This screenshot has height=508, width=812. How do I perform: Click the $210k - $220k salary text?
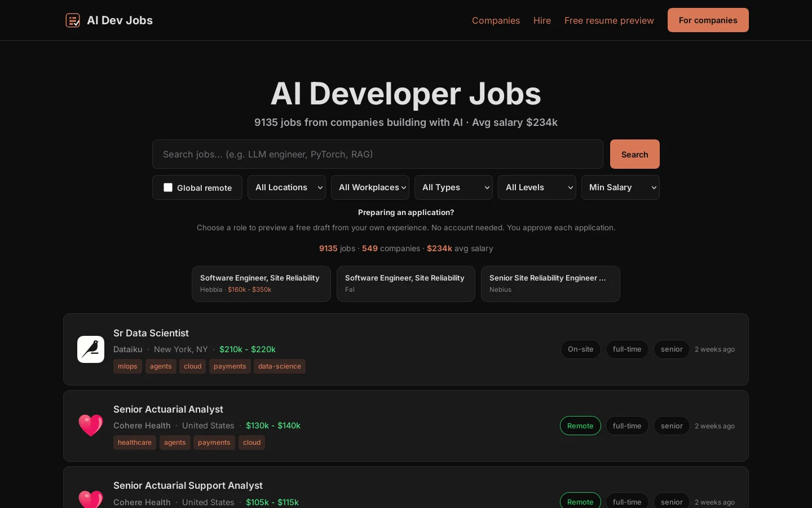coord(248,349)
